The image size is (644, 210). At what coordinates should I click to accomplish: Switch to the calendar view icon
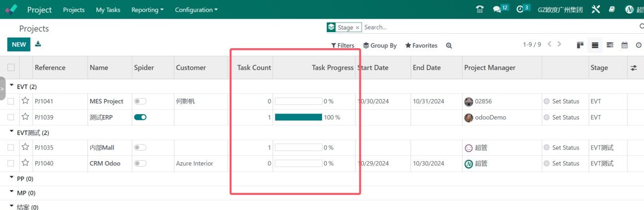point(624,45)
